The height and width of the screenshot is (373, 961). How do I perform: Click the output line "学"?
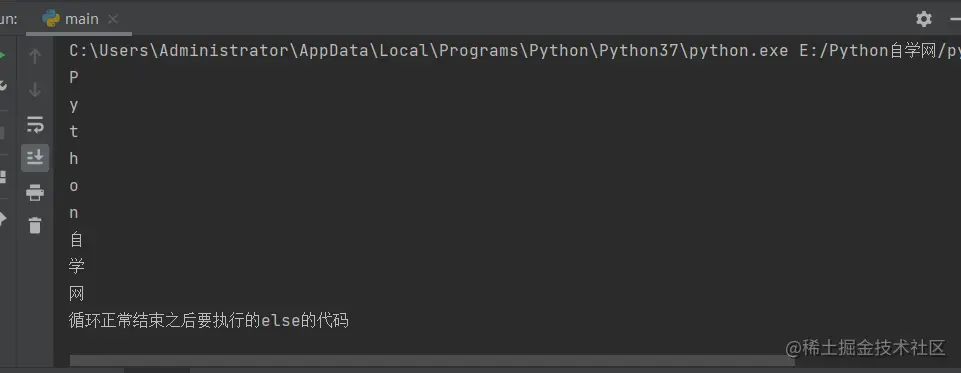77,266
